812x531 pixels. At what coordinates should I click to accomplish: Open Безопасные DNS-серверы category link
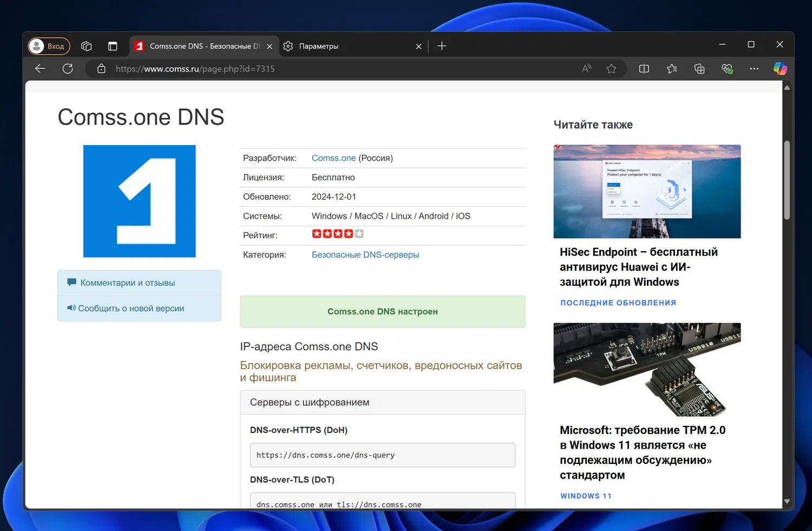click(365, 255)
